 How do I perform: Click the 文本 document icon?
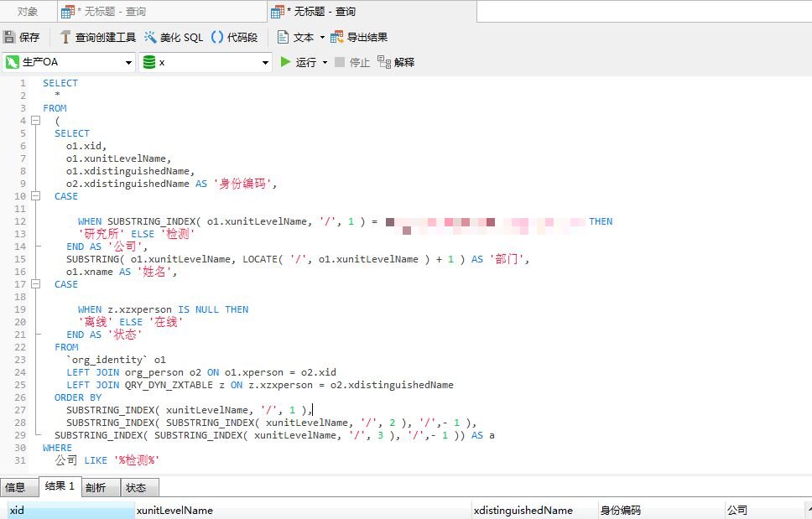tap(283, 37)
